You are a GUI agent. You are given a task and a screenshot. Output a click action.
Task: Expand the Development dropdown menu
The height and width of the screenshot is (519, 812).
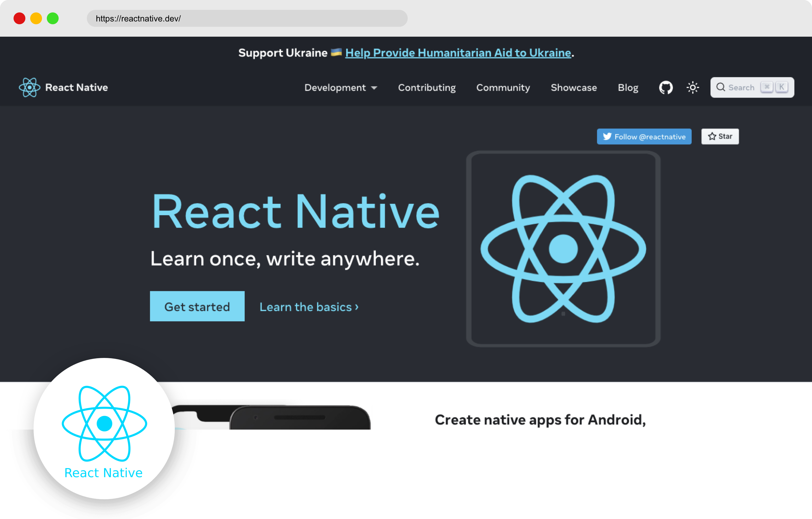coord(341,88)
